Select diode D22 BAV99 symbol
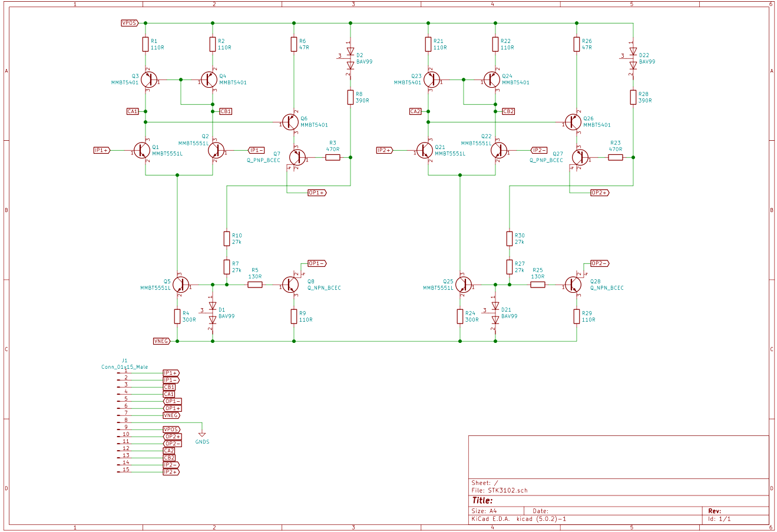 pos(633,58)
